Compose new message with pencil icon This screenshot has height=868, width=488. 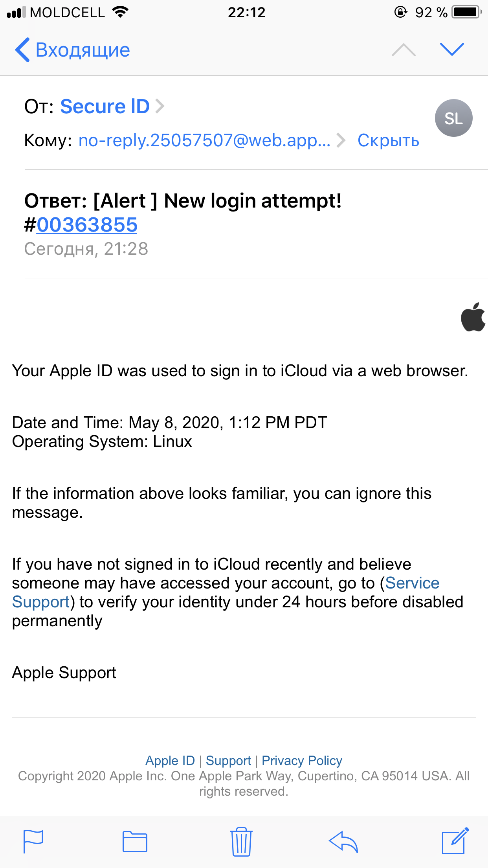point(455,841)
